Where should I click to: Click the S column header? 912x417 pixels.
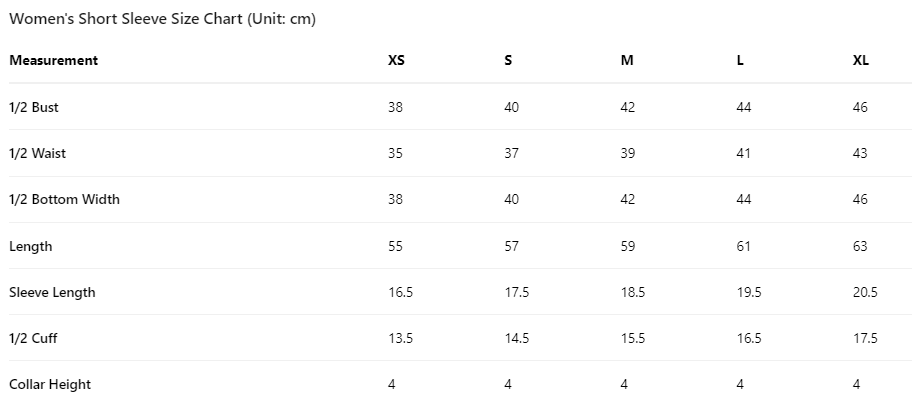coord(508,60)
